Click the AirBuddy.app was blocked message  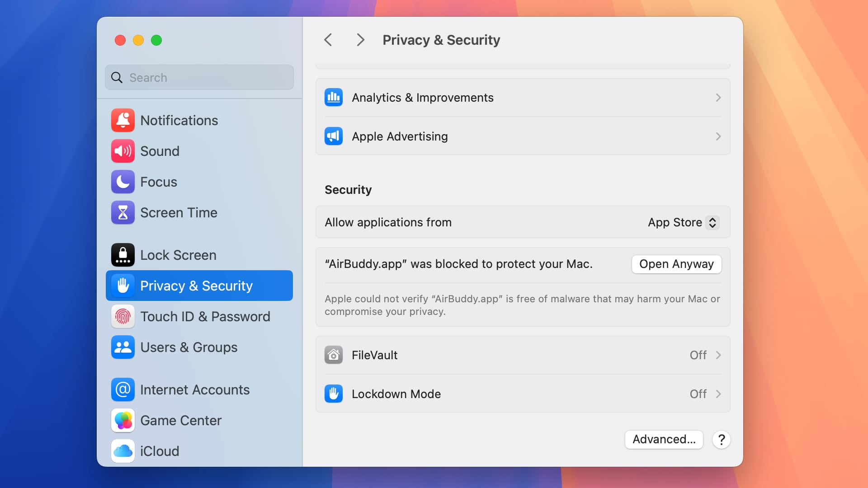pyautogui.click(x=458, y=264)
